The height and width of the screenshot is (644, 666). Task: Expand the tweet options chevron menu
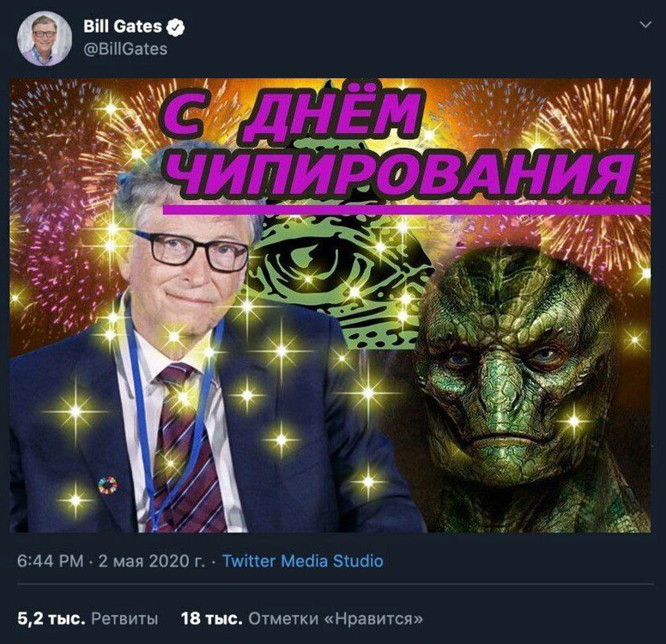point(645,25)
